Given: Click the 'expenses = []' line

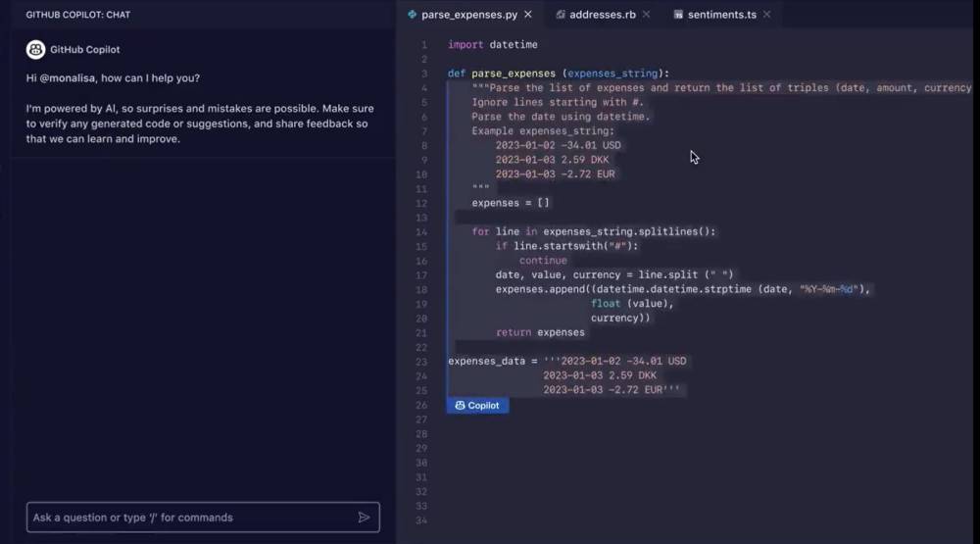Looking at the screenshot, I should (510, 203).
